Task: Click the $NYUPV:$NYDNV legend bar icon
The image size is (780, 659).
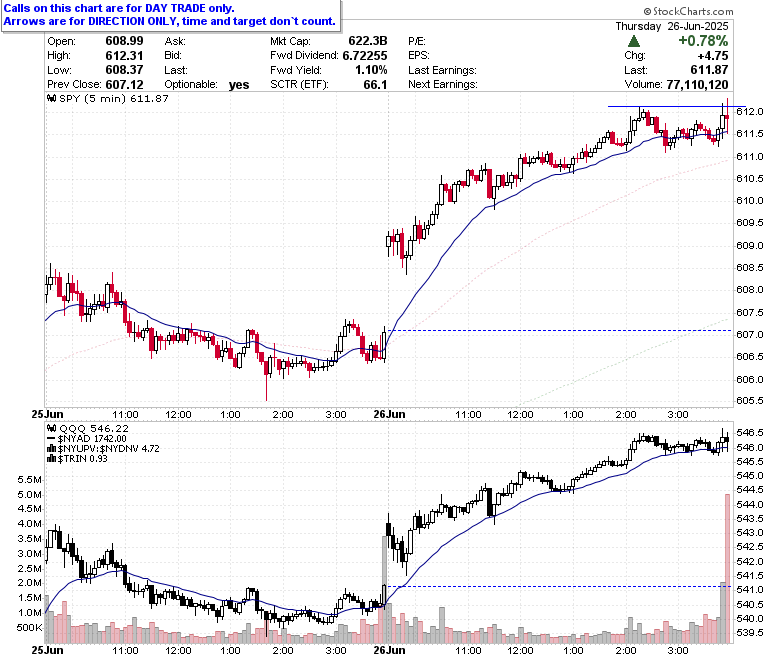Action: point(51,449)
